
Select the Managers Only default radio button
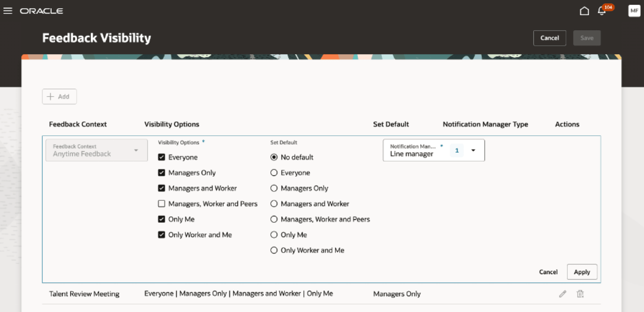tap(274, 188)
